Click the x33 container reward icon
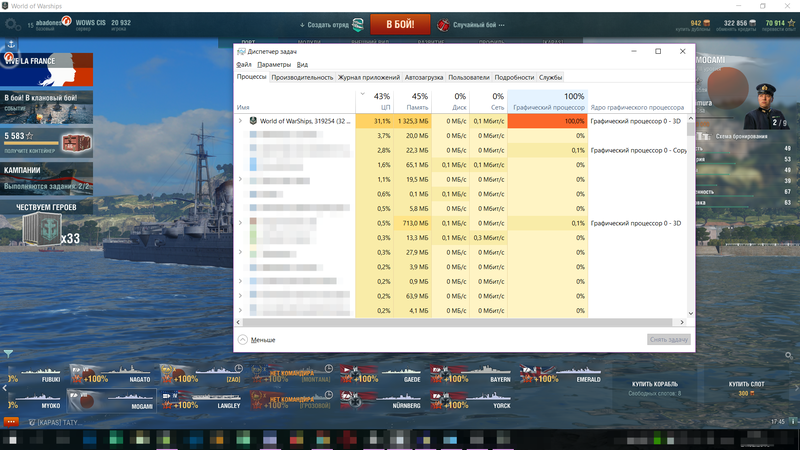Viewport: 800px width, 450px height. [42, 230]
